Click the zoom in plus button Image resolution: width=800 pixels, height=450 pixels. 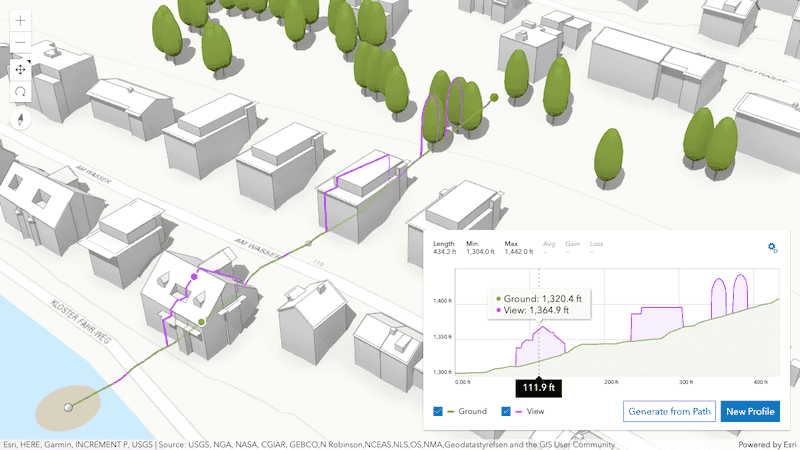(x=21, y=21)
